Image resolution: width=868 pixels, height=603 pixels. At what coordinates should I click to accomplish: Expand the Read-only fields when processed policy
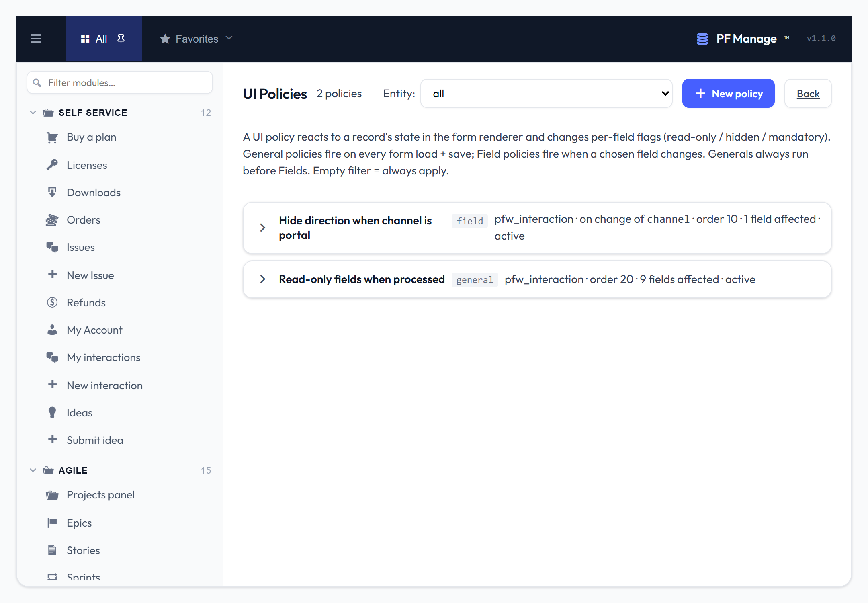[x=262, y=279]
